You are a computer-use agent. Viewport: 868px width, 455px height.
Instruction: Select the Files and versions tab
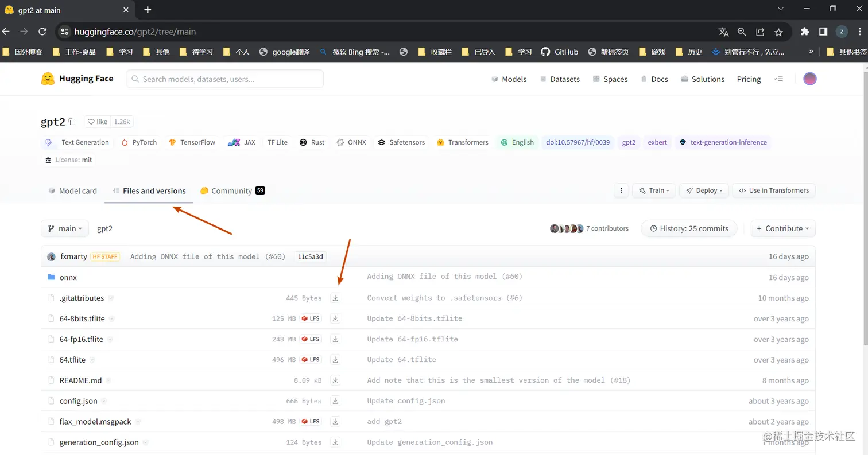click(149, 191)
